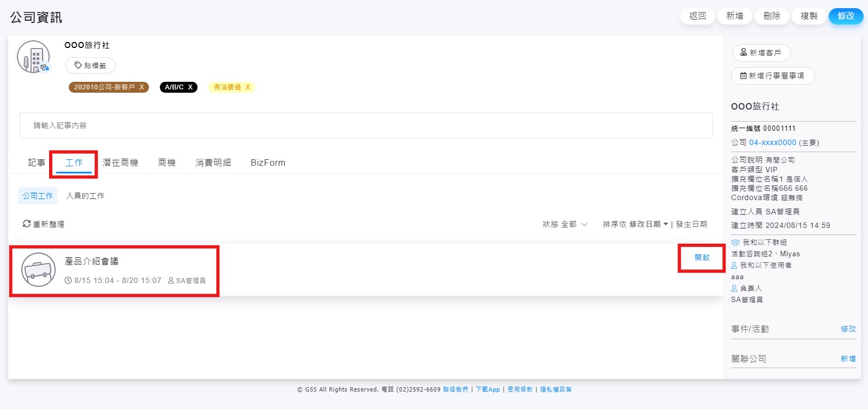Expand the 狀態 全部 filter dropdown

click(565, 224)
